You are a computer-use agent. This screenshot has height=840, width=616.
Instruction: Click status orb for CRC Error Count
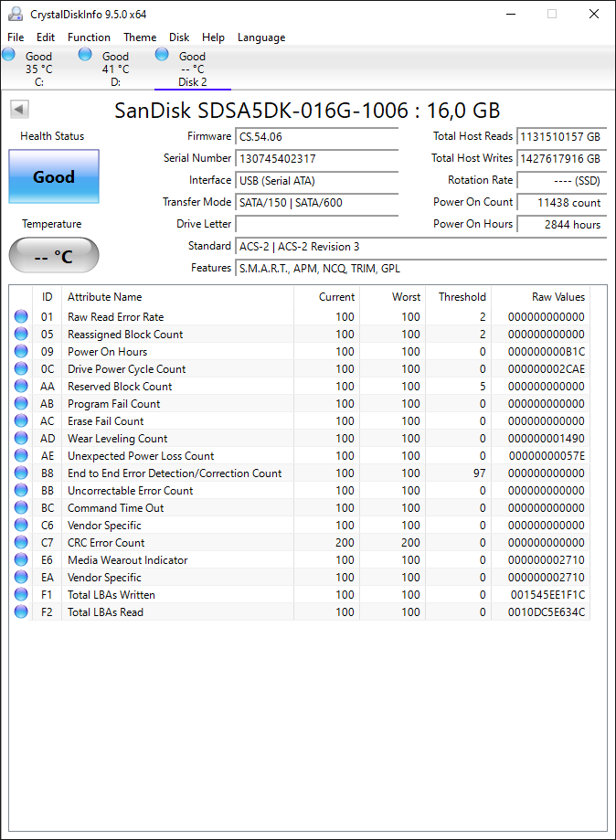[21, 542]
